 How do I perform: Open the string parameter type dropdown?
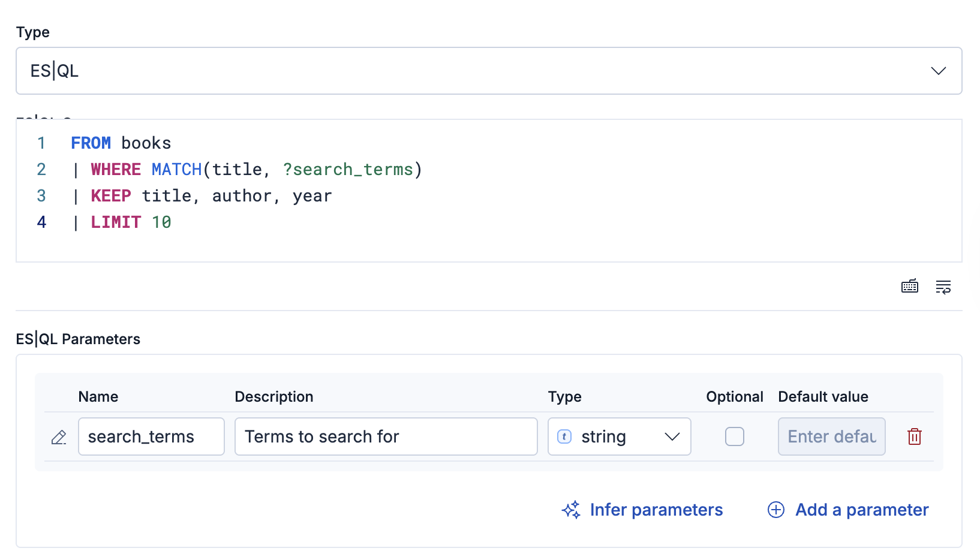click(x=619, y=436)
